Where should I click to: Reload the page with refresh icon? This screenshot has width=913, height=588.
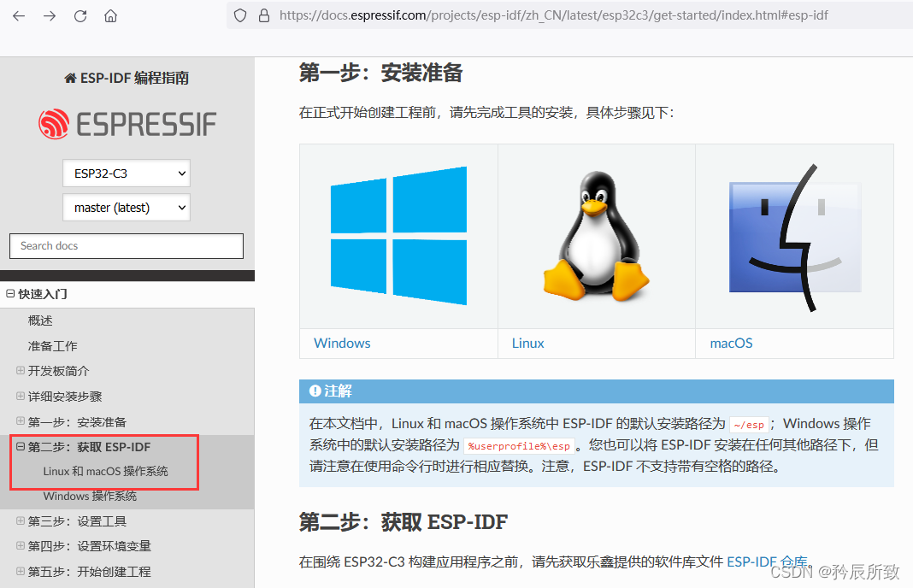tap(80, 15)
